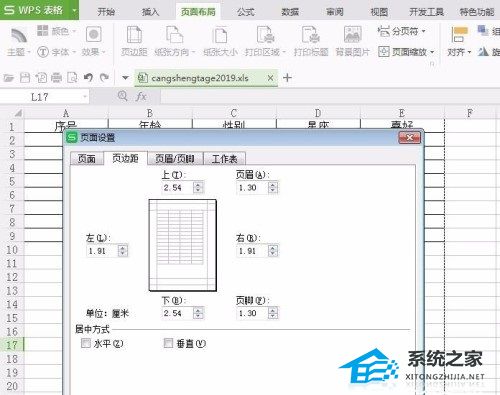Open the 审阅 ribbon tab
The height and width of the screenshot is (395, 500).
click(x=335, y=12)
